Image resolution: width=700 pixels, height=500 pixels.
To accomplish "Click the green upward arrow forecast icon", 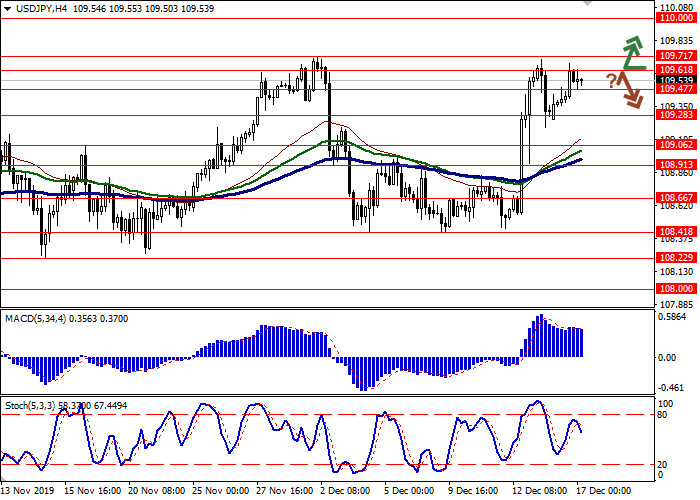I will tap(632, 52).
